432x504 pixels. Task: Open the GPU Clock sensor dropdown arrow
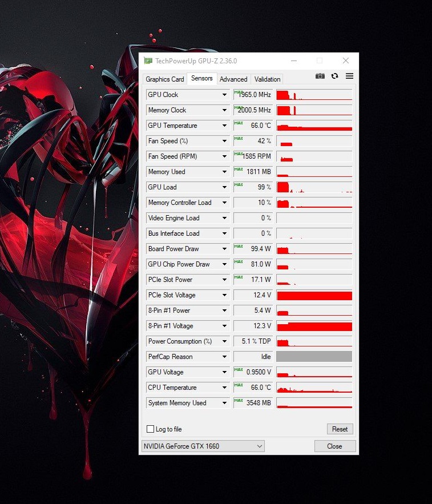[x=224, y=95]
